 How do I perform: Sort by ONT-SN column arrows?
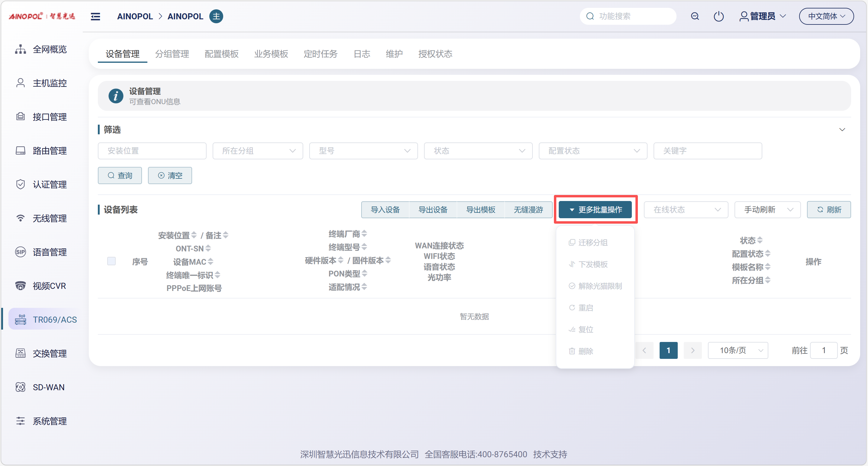coord(208,248)
